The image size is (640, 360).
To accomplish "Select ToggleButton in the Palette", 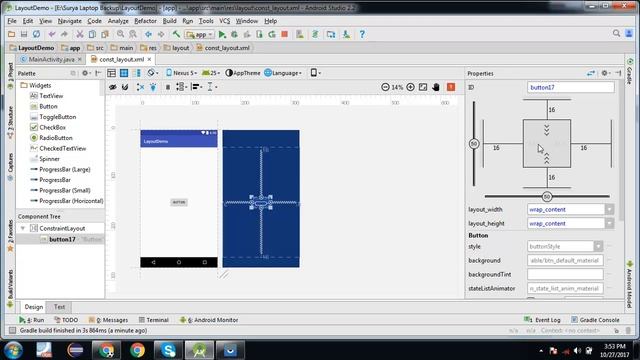I will pos(53,117).
